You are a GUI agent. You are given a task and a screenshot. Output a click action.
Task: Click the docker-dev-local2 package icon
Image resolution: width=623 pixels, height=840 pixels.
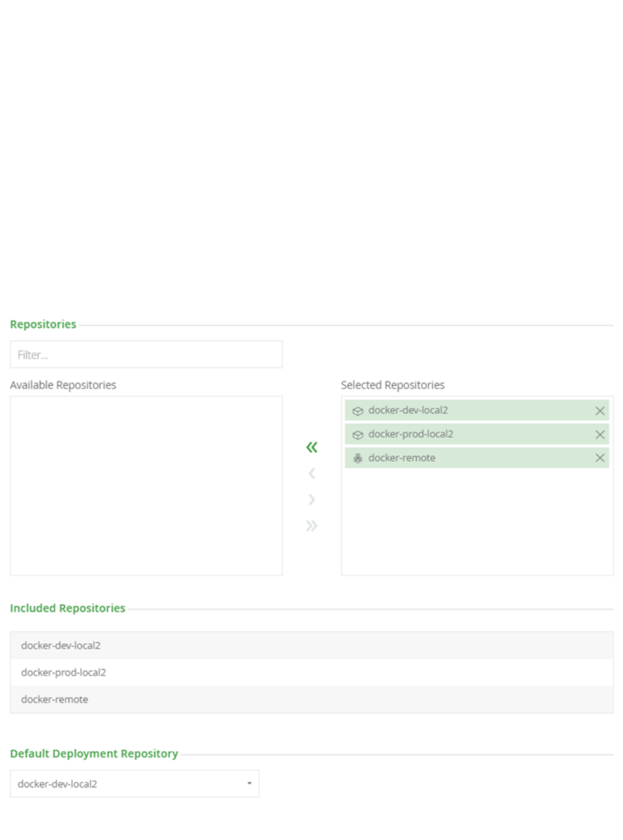358,411
